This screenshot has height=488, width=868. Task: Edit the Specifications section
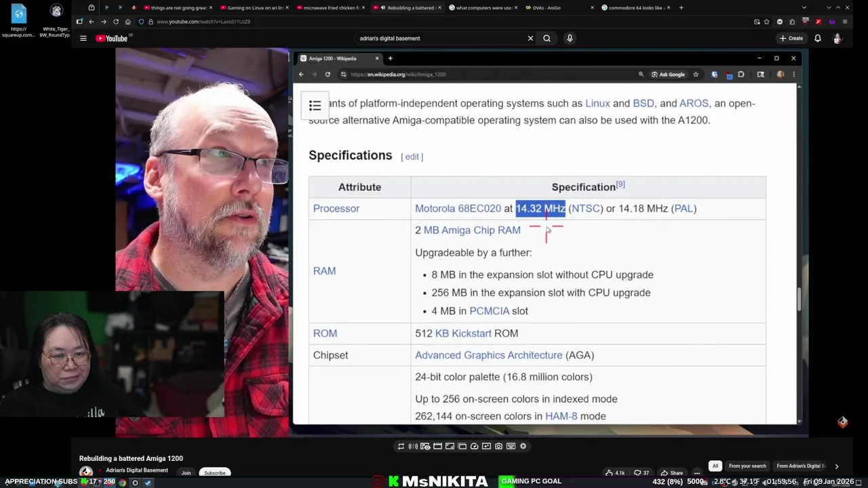click(x=412, y=157)
